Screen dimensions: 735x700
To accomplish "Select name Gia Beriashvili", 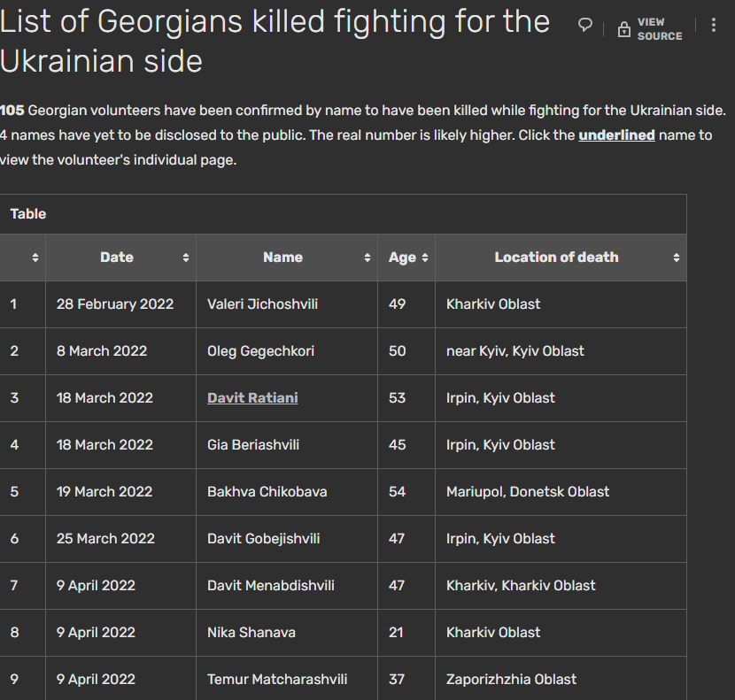I will 253,444.
